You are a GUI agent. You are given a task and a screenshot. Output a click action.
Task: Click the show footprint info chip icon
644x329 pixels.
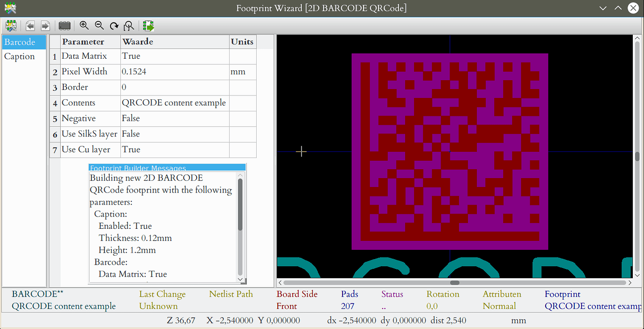[x=64, y=26]
